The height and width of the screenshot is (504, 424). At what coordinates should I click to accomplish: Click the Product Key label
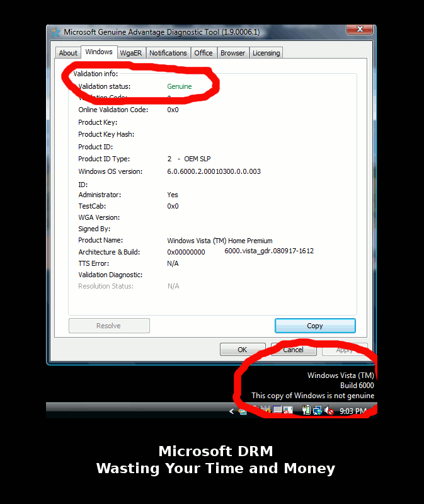pyautogui.click(x=98, y=122)
